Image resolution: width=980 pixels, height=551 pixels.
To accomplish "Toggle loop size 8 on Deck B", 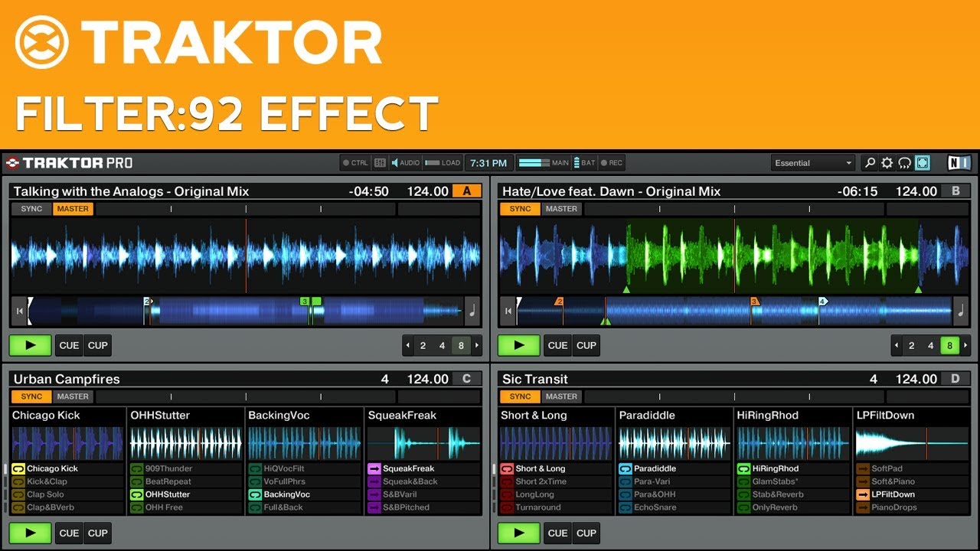I will click(x=949, y=345).
